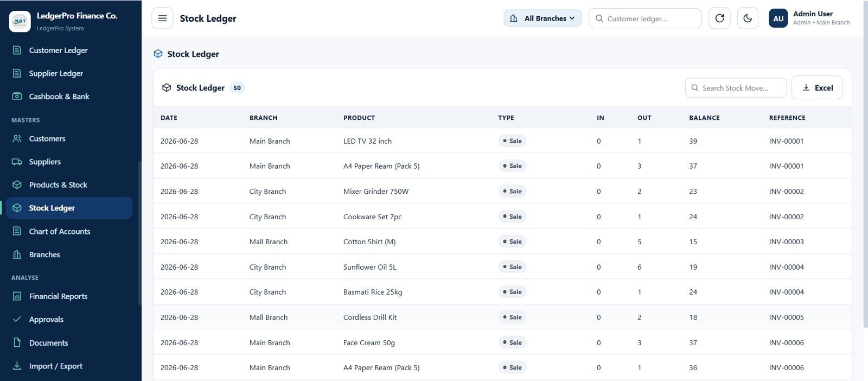The image size is (868, 381).
Task: Toggle dark mode with the moon icon
Action: 748,18
